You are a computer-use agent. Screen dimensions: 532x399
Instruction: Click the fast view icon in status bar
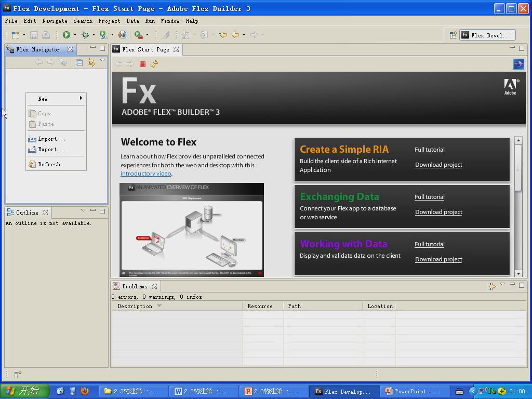pyautogui.click(x=18, y=374)
